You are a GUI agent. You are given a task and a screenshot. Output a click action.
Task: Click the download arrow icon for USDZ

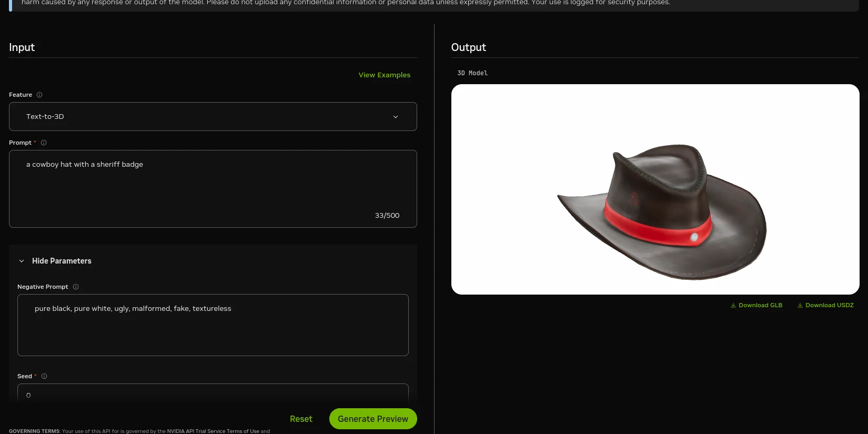(800, 306)
